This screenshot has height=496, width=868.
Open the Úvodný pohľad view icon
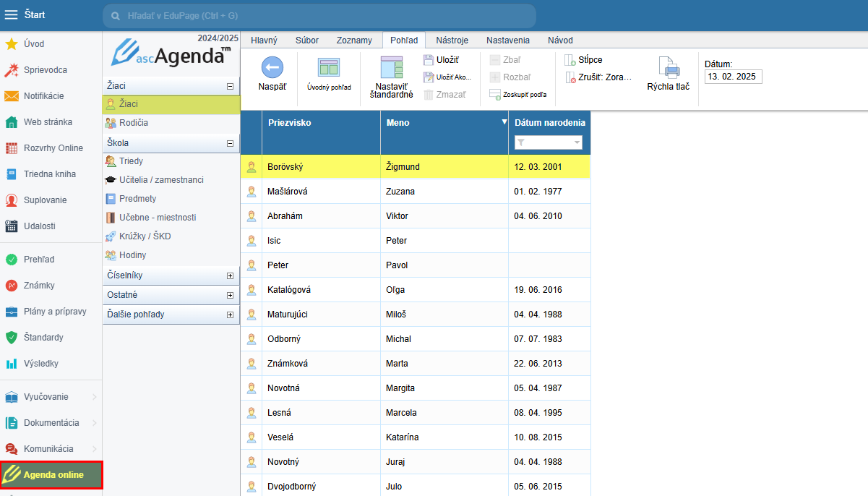coord(329,68)
